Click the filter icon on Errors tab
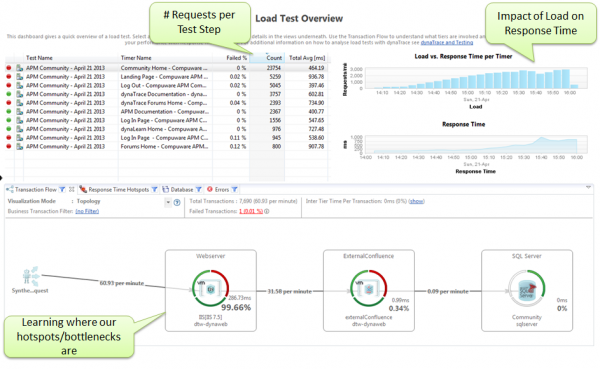 pos(235,189)
